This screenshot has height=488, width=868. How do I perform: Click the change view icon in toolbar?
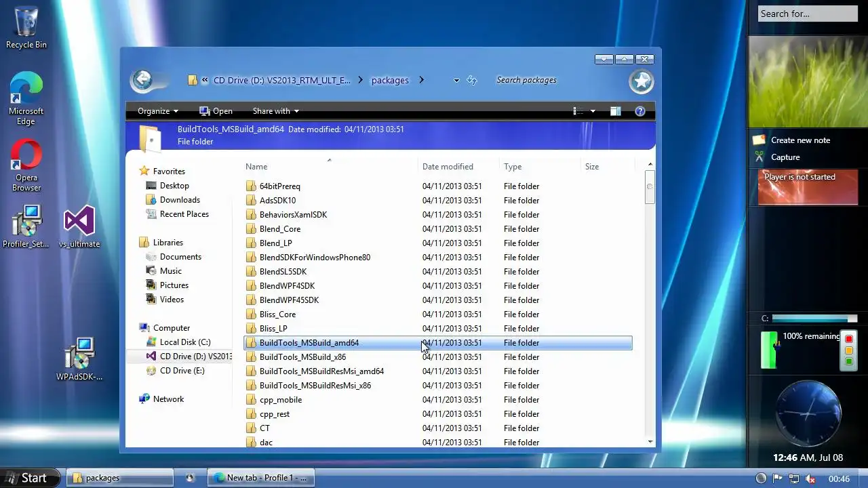578,111
